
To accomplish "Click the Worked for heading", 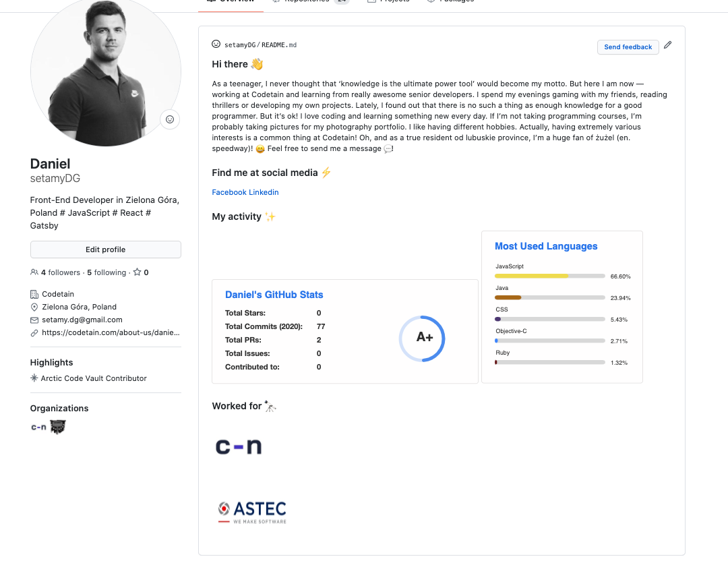I will coord(244,406).
